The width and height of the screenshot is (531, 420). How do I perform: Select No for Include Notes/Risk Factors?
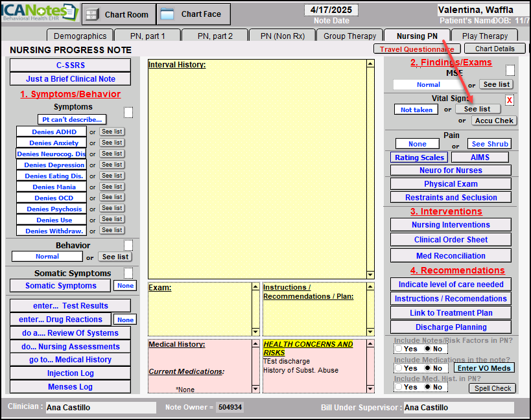coord(427,349)
